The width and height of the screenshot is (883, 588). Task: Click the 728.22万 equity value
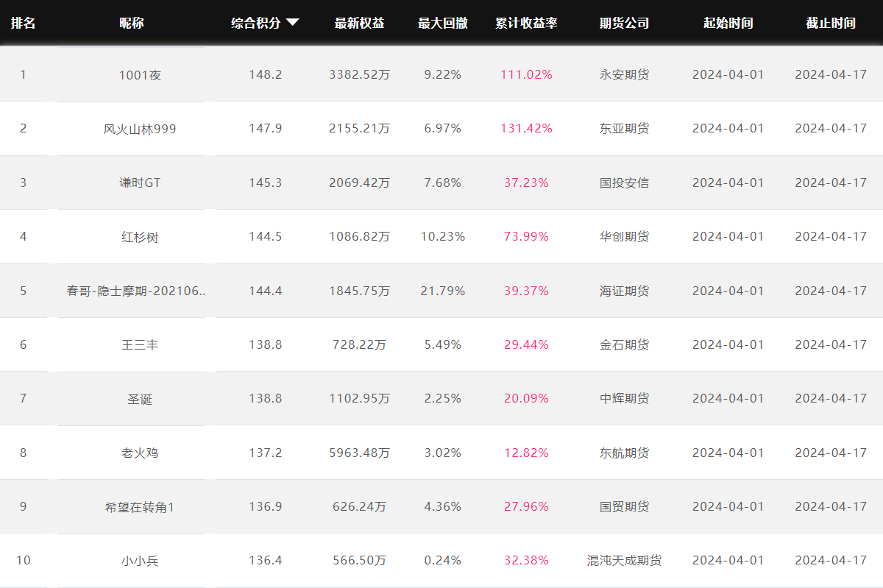[359, 344]
